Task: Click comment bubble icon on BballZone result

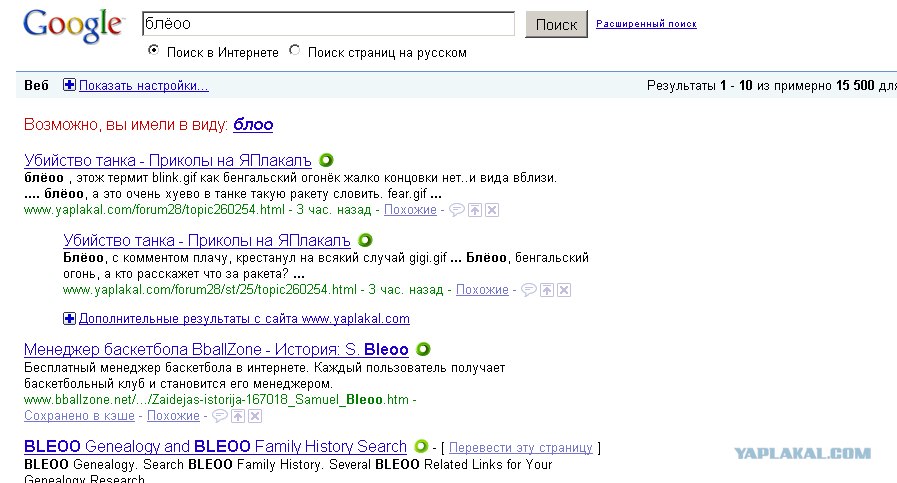Action: (x=220, y=416)
